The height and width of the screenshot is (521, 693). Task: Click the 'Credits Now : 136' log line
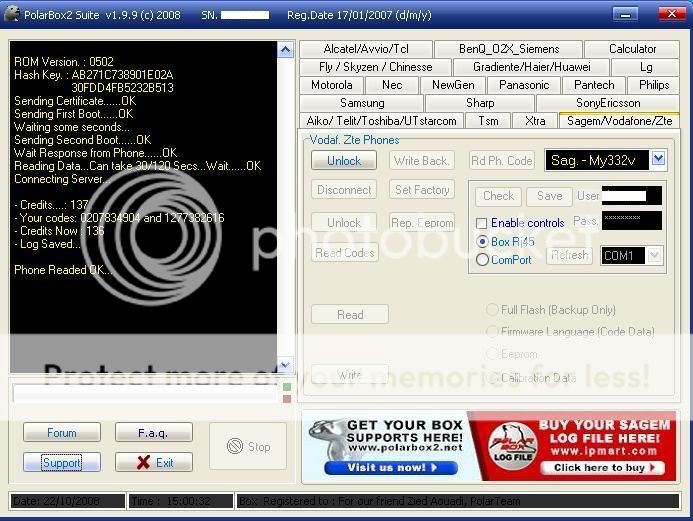(x=59, y=231)
